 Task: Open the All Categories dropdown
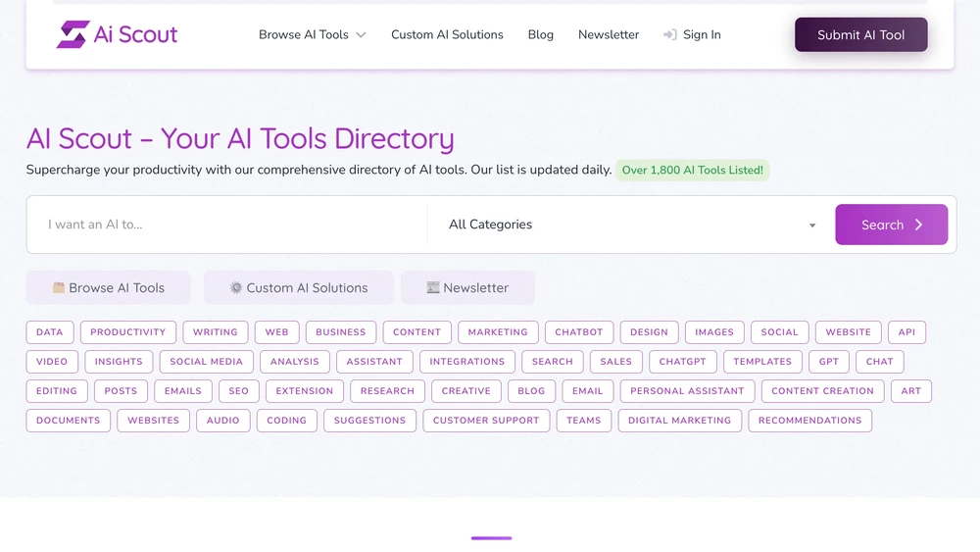631,225
